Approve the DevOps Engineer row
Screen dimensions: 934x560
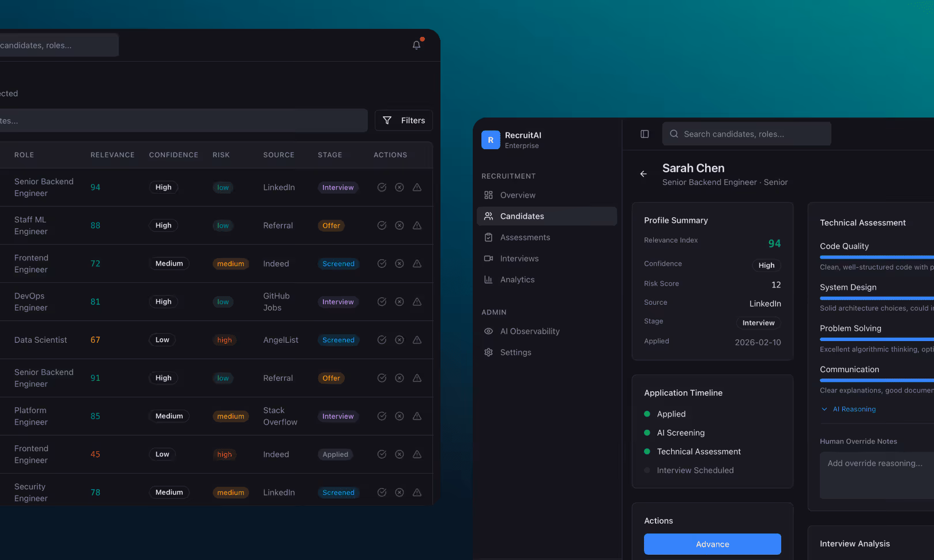pos(382,301)
